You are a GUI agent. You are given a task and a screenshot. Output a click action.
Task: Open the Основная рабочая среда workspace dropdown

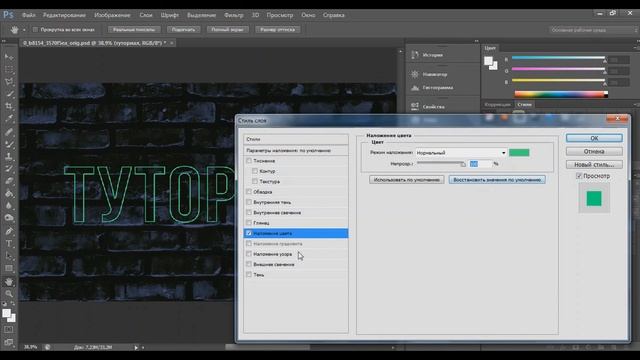point(593,30)
